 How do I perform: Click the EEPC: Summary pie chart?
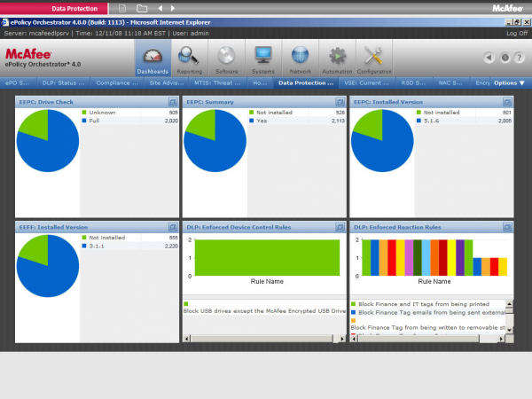click(215, 140)
